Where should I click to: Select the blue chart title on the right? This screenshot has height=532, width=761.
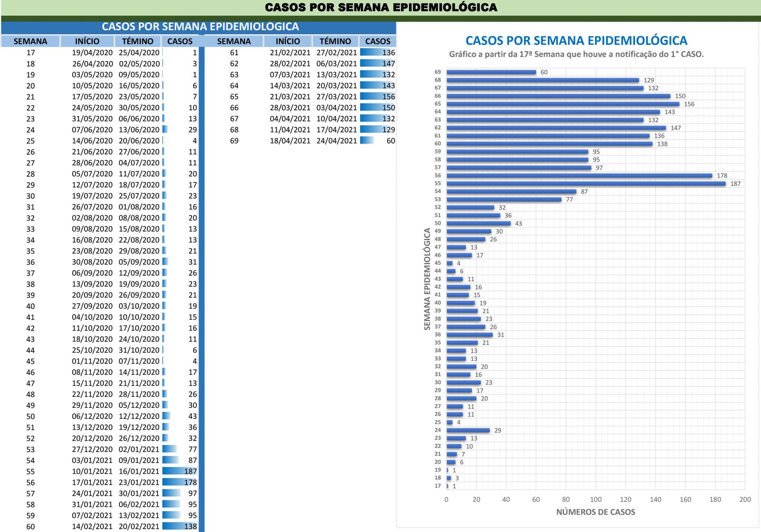(x=576, y=40)
